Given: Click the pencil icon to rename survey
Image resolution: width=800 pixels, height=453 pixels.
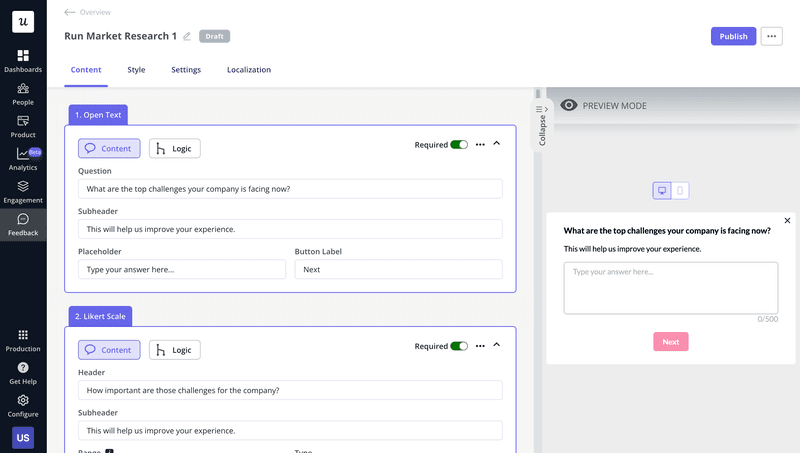Looking at the screenshot, I should tap(187, 37).
